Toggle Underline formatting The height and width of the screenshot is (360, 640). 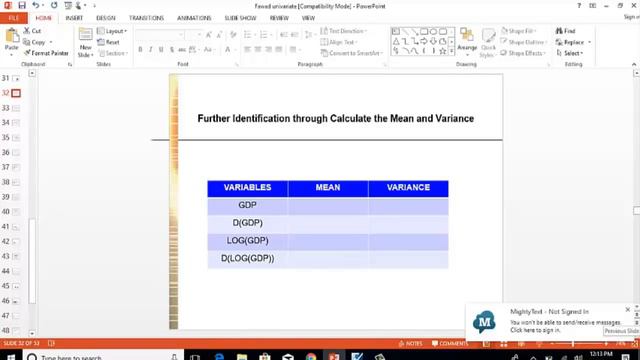(161, 49)
